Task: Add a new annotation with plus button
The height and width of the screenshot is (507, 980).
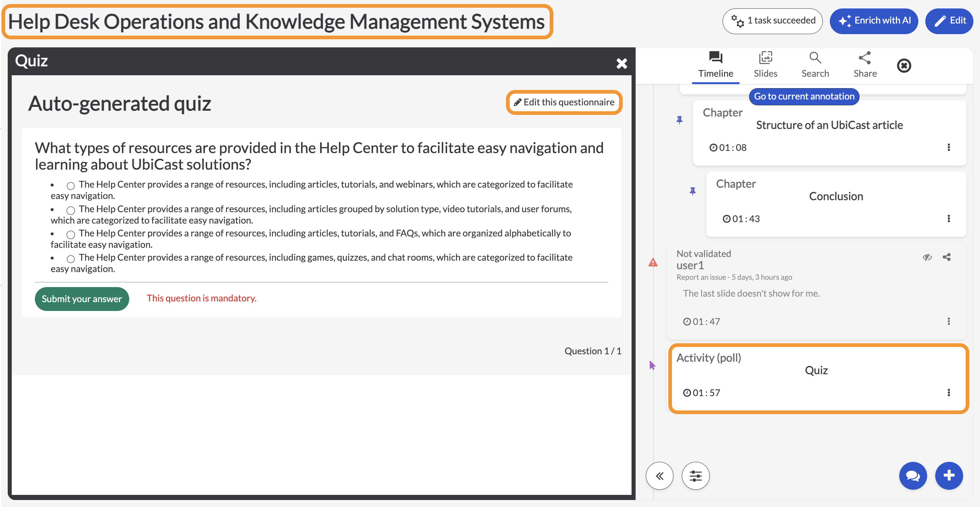Action: tap(948, 475)
